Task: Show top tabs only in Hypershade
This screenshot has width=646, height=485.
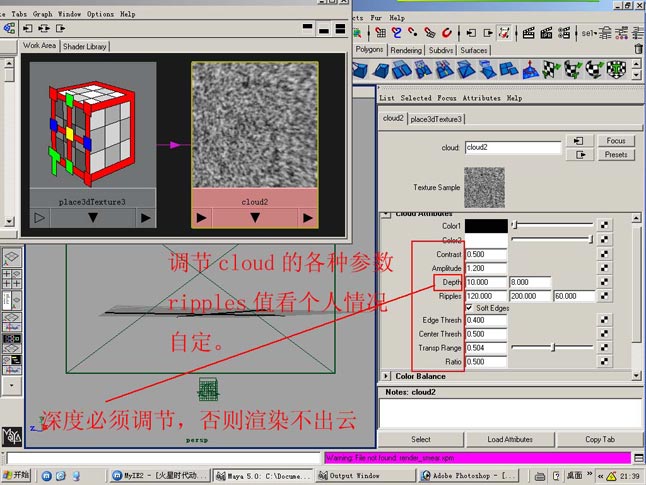Action: point(307,28)
